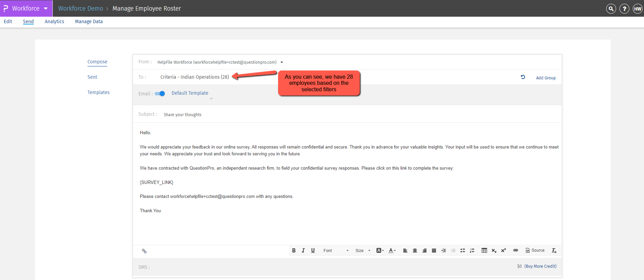Open the Edit tab
Image resolution: width=644 pixels, height=280 pixels.
(8, 21)
